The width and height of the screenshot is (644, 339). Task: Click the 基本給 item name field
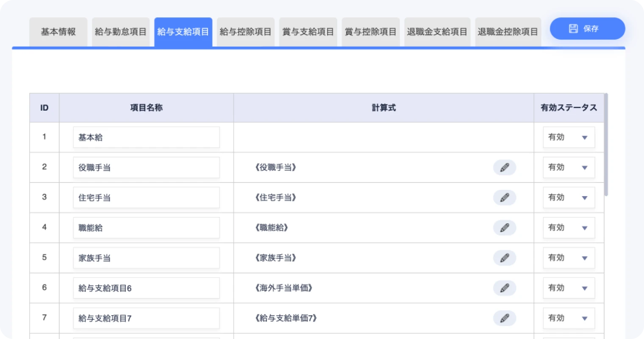point(146,137)
